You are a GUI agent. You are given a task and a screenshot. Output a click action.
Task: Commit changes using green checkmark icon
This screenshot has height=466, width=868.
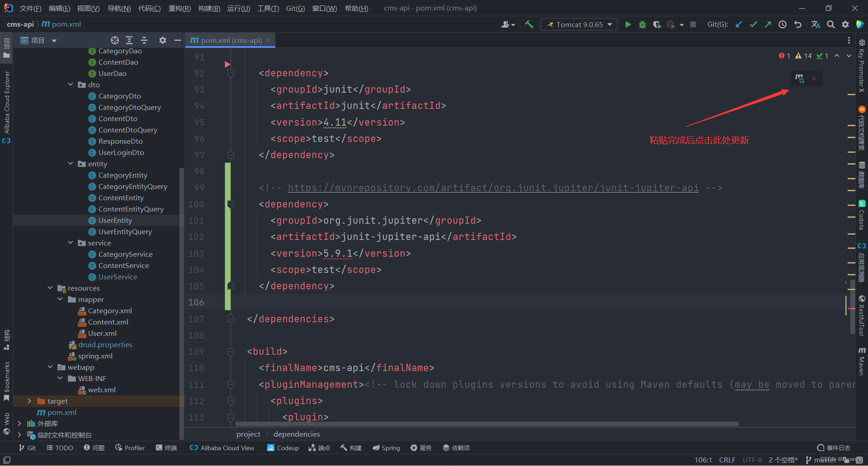(753, 24)
